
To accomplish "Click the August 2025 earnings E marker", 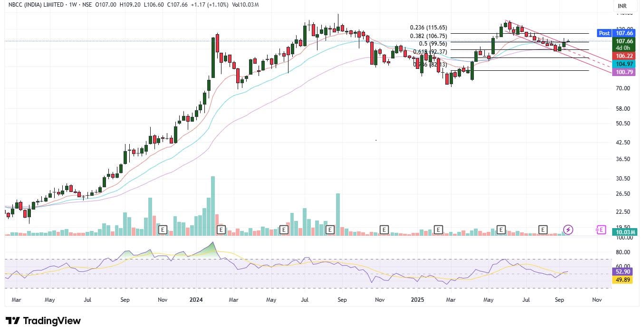I will coord(543,230).
